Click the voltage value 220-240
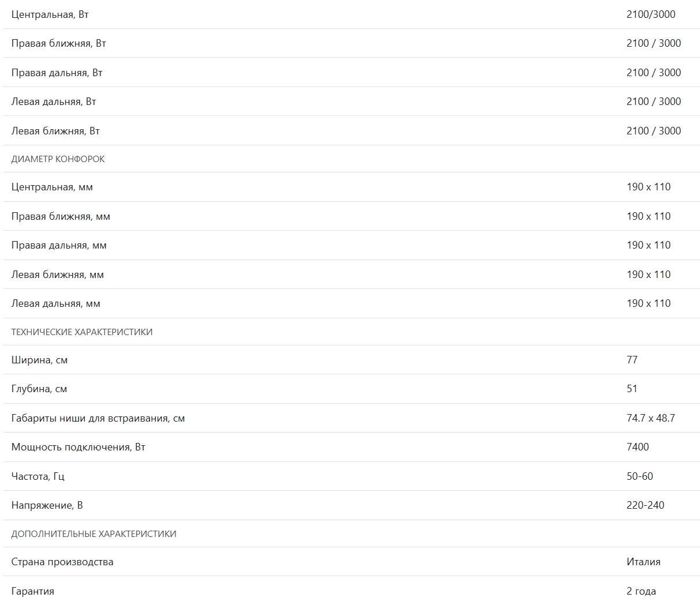Viewport: 700px width, 605px height. tap(645, 505)
